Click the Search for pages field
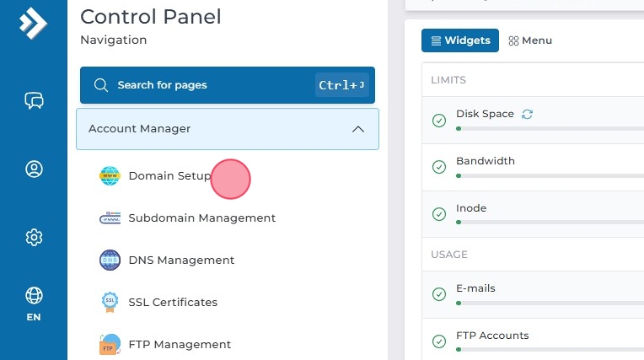The width and height of the screenshot is (644, 360). coord(211,85)
